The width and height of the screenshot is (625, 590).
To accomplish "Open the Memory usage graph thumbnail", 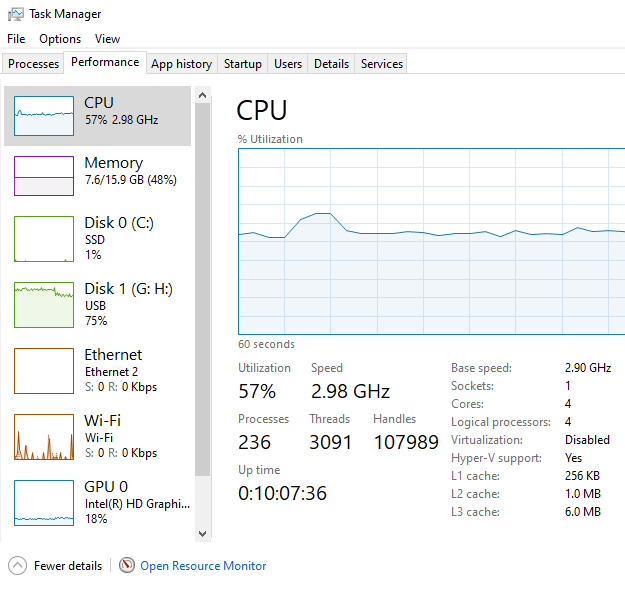I will [x=44, y=176].
